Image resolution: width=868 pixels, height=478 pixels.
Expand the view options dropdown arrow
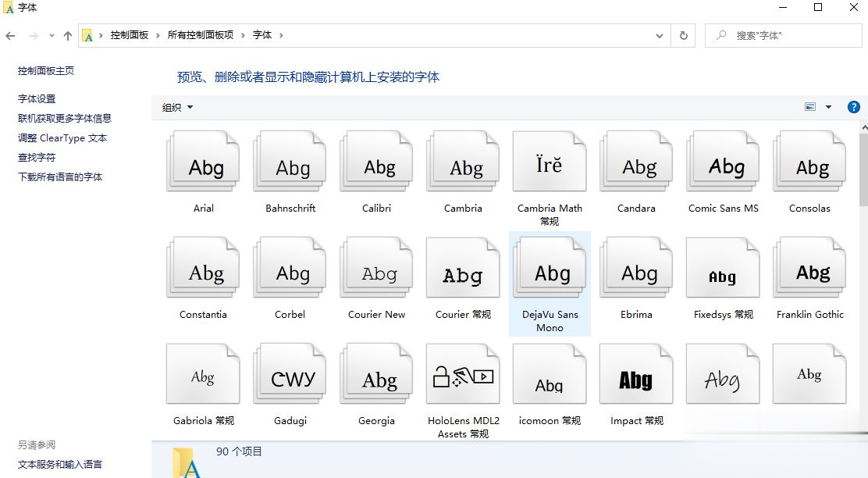tap(829, 107)
